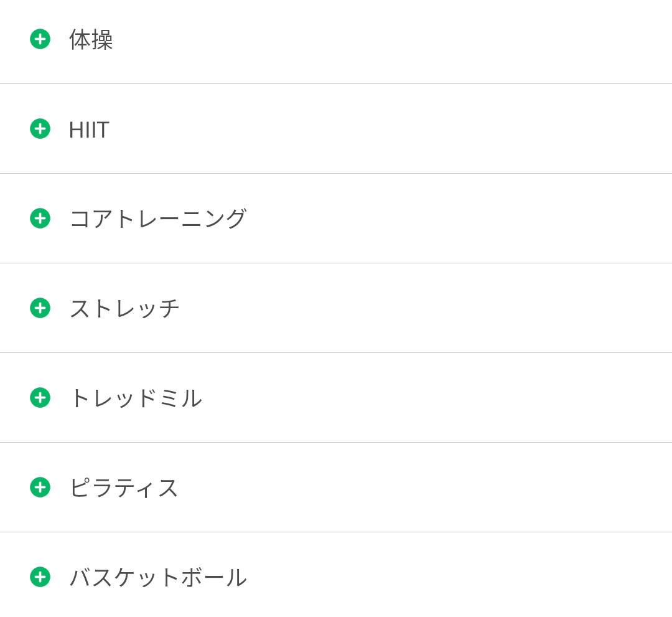Add HIIT workout with green plus icon
This screenshot has width=672, height=617.
(x=40, y=129)
